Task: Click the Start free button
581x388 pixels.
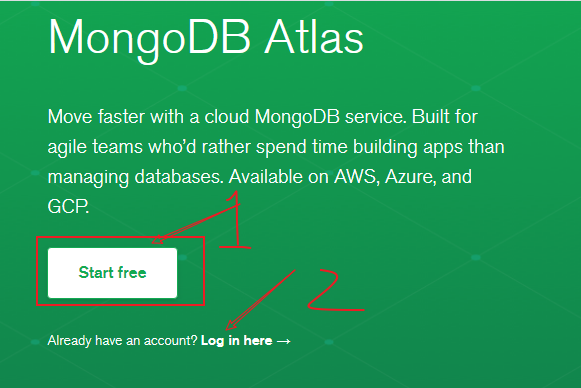Action: pos(112,273)
